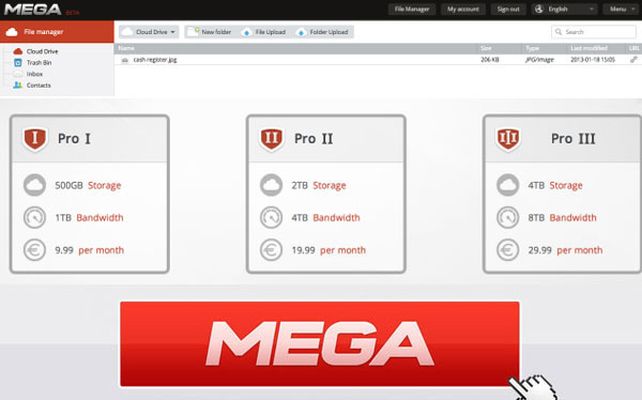
Task: Select the Pro I plan heading
Action: click(x=74, y=139)
